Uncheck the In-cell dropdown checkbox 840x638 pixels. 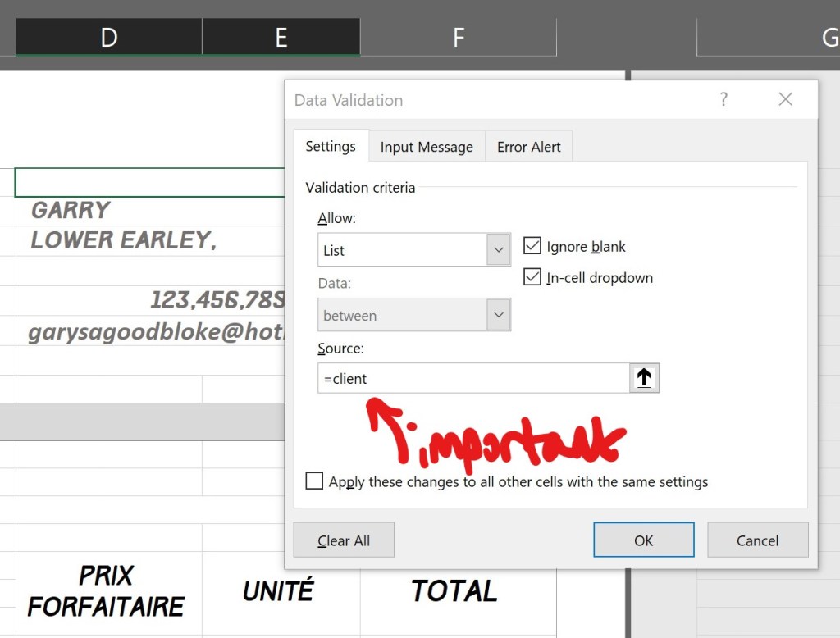coord(532,277)
